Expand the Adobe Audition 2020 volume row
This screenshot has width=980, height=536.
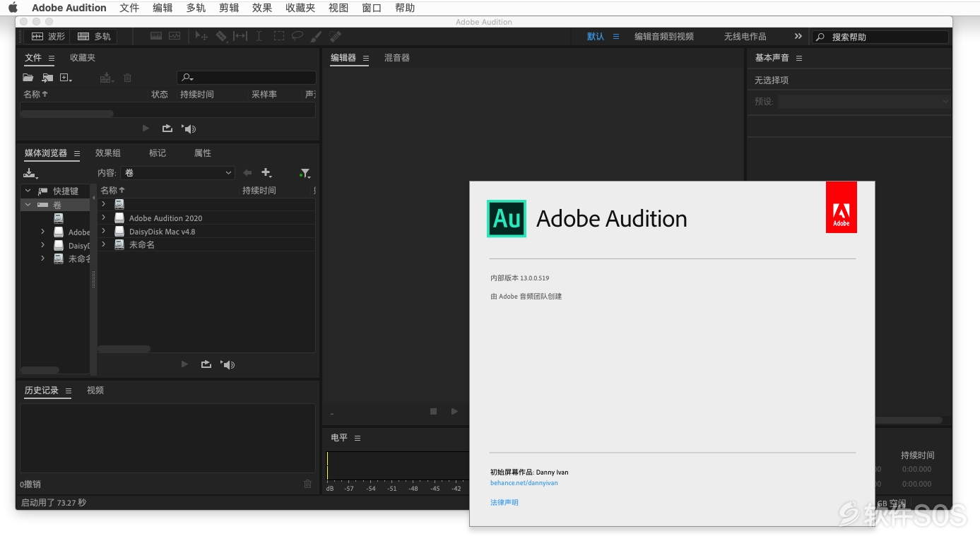(104, 218)
